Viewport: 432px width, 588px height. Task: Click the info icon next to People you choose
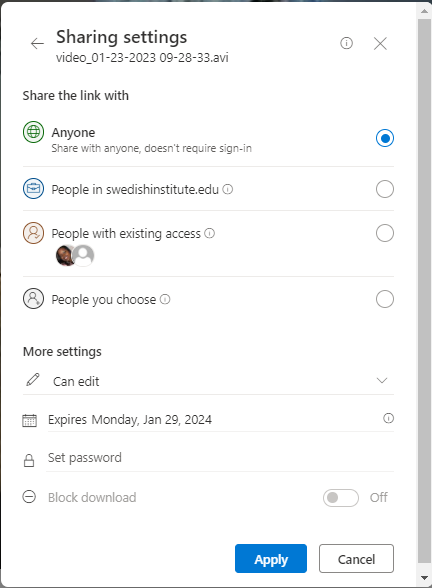[165, 299]
